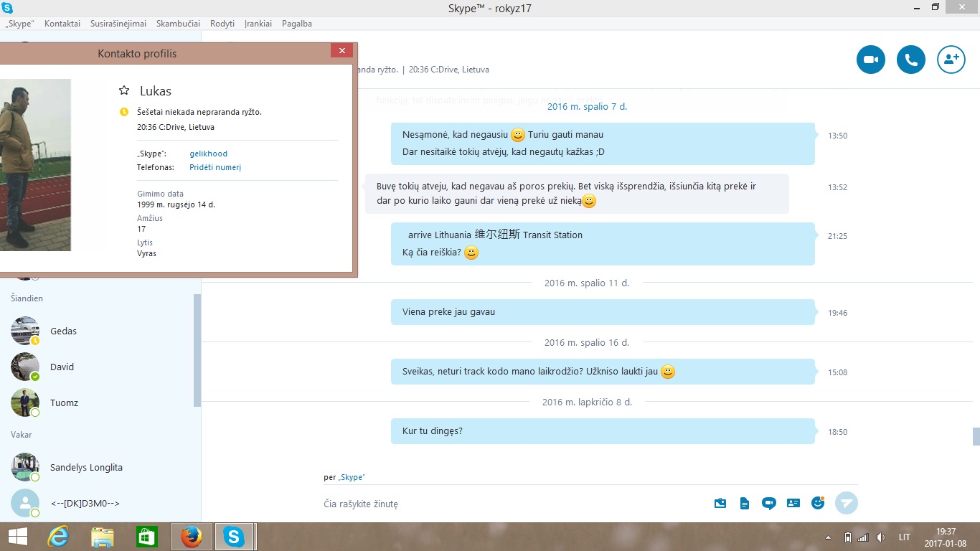The height and width of the screenshot is (551, 980).
Task: Click Lukas profile photo in the dialog
Action: (35, 164)
